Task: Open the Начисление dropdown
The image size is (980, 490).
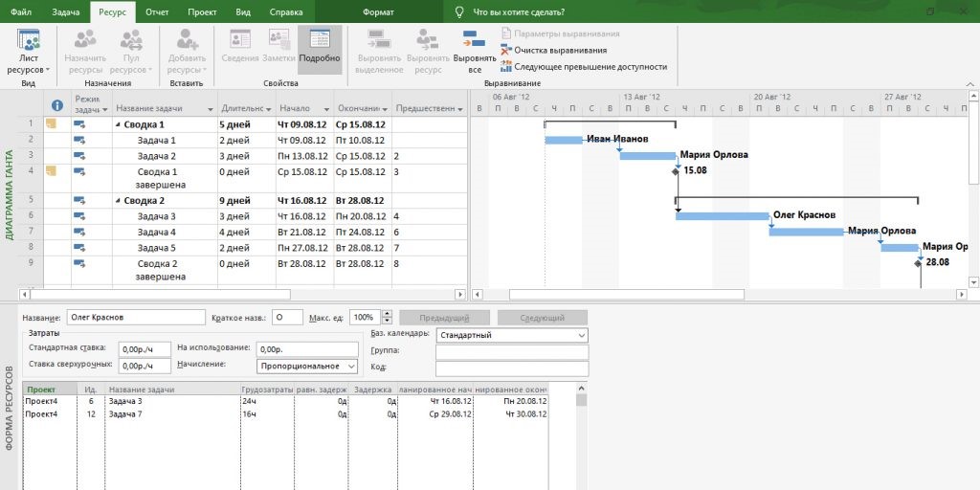Action: click(x=351, y=366)
